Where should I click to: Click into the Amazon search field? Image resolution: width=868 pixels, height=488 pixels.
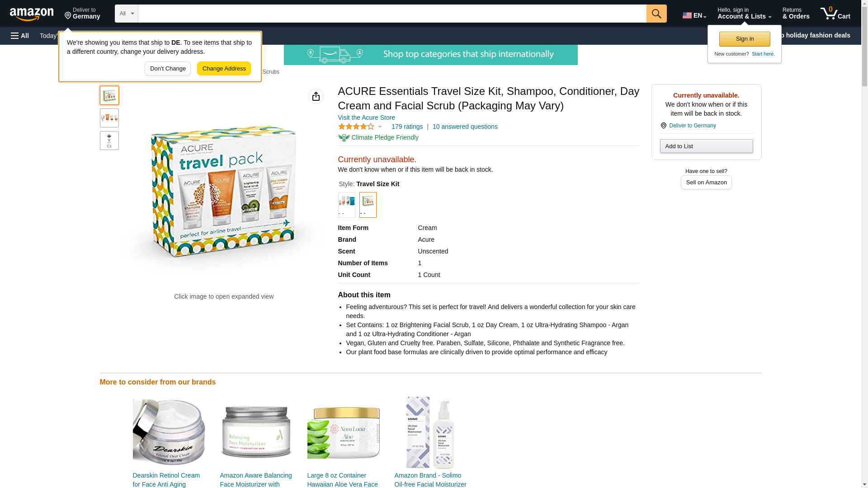coord(392,14)
